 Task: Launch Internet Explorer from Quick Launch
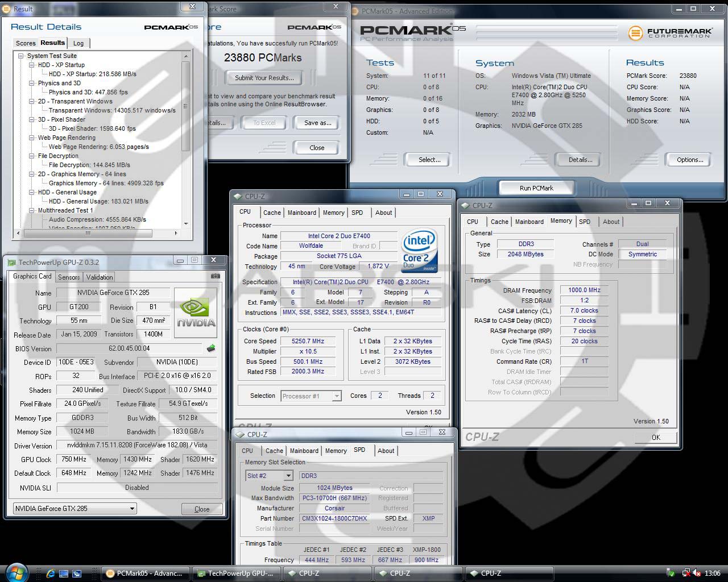[x=51, y=573]
